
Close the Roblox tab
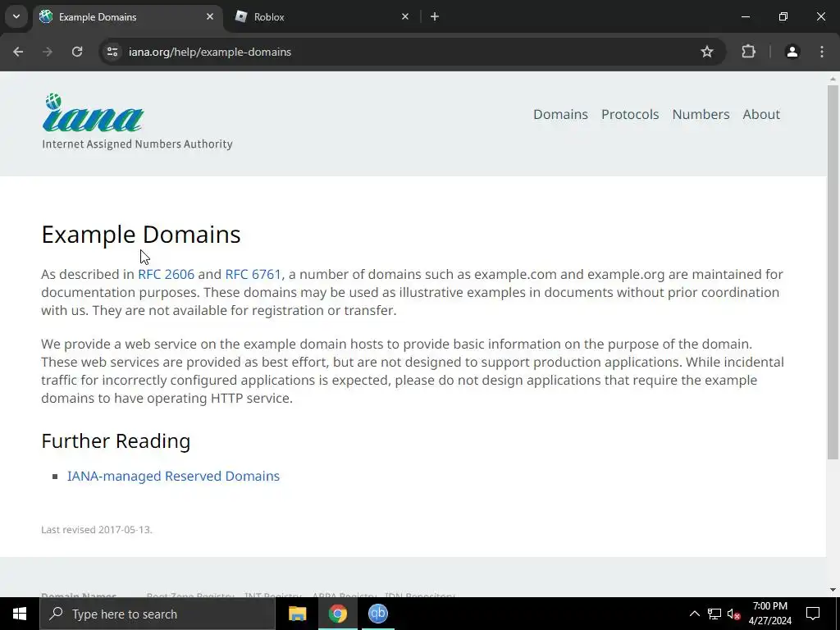(x=405, y=16)
